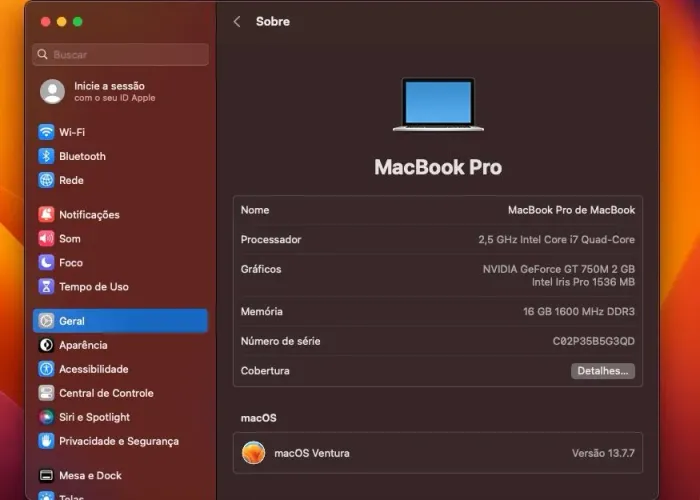Click memory value 16 GB 1600 MHz DDR3
700x500 pixels.
coord(579,312)
